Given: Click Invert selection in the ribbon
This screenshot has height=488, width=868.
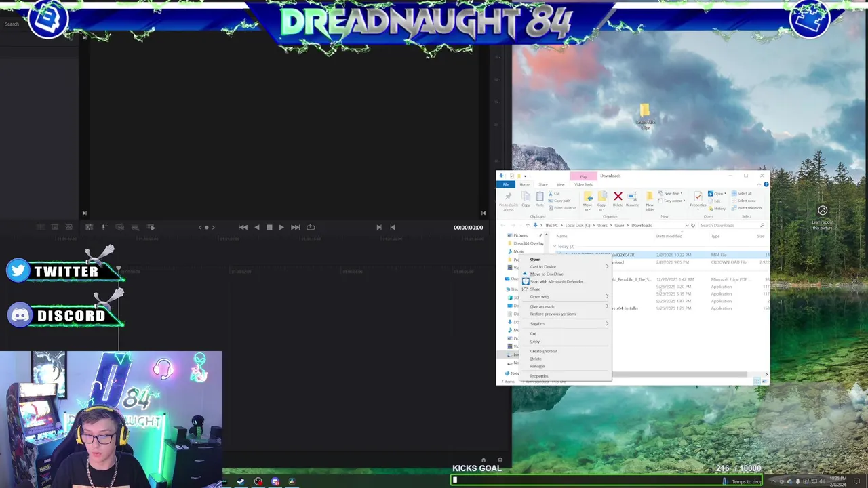Looking at the screenshot, I should coord(747,208).
